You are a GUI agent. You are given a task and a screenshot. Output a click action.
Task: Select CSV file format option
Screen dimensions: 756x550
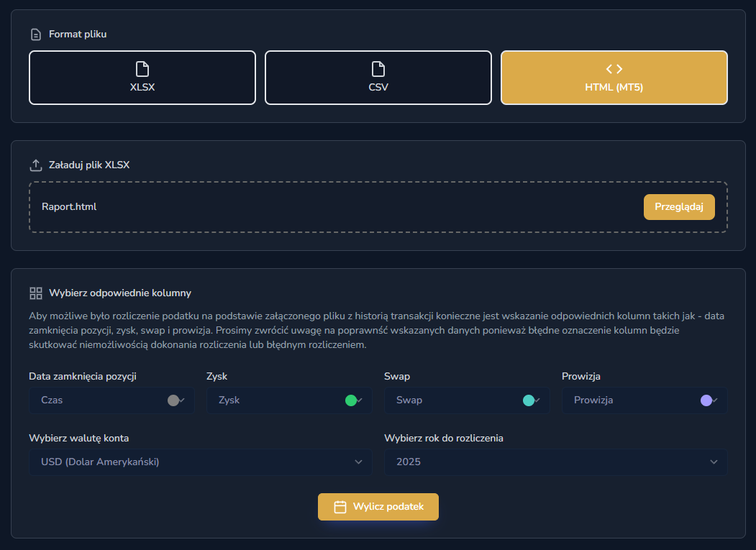click(x=378, y=78)
